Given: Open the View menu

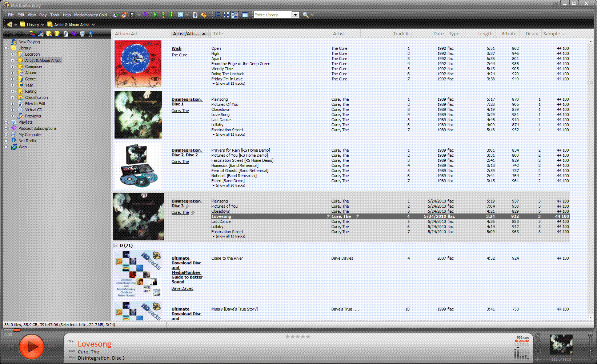Looking at the screenshot, I should click(x=32, y=15).
